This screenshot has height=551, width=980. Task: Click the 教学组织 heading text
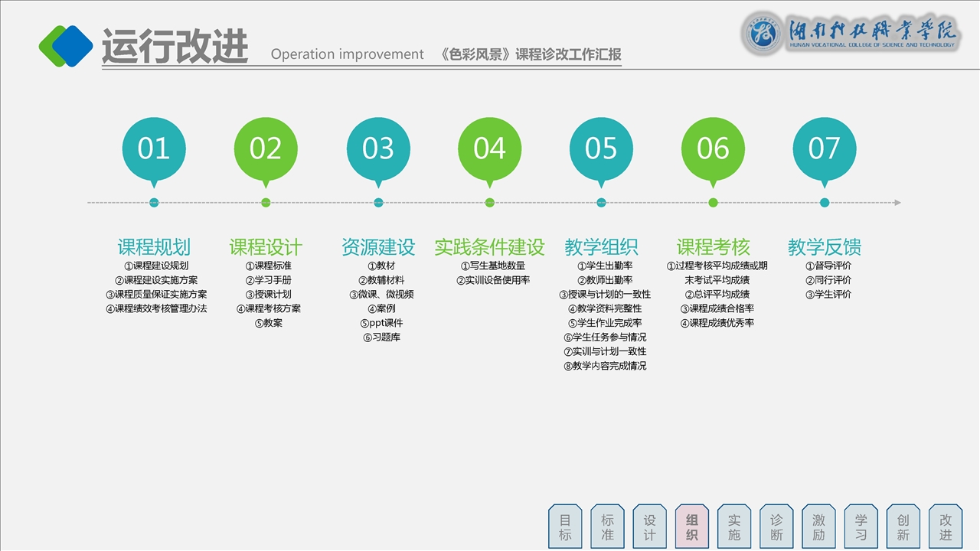click(601, 247)
